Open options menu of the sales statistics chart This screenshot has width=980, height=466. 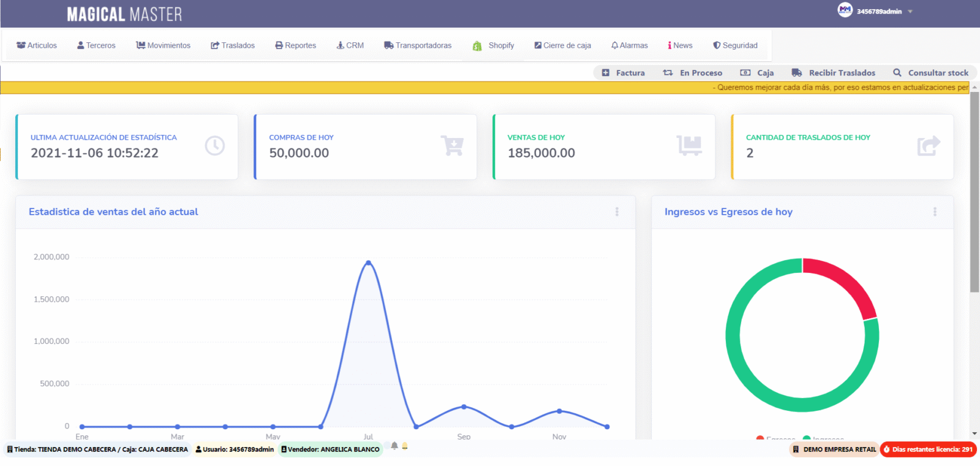pos(617,212)
